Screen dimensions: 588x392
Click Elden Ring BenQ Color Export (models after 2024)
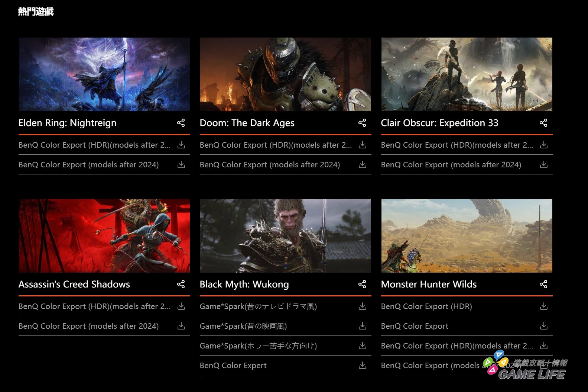(88, 165)
